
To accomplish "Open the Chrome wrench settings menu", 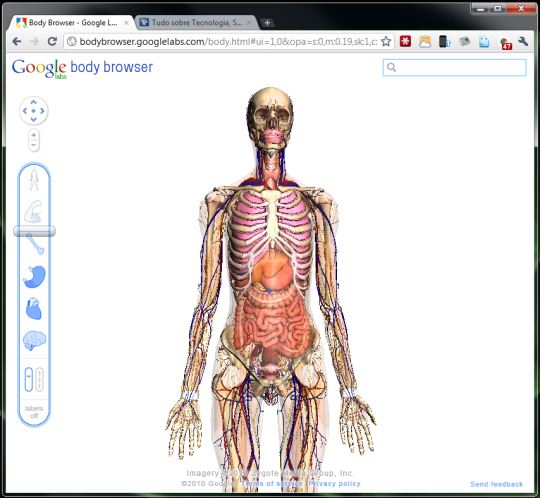I will [523, 42].
